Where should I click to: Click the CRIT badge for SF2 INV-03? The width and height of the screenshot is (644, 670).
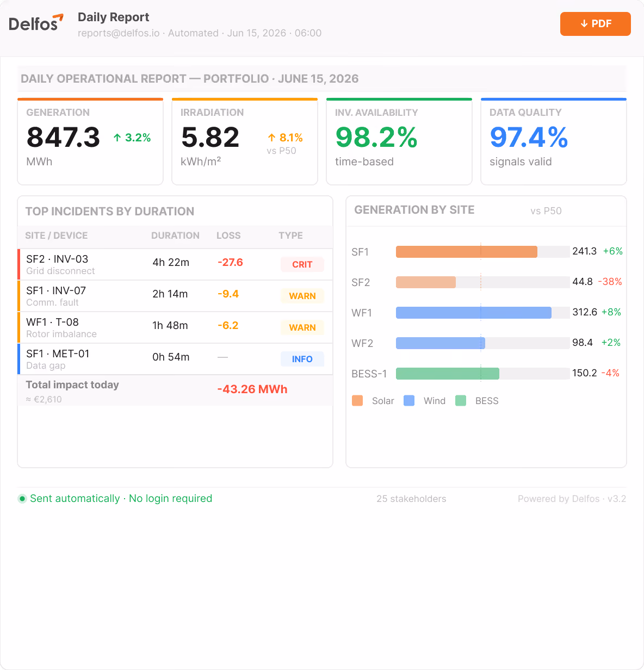[x=302, y=264]
